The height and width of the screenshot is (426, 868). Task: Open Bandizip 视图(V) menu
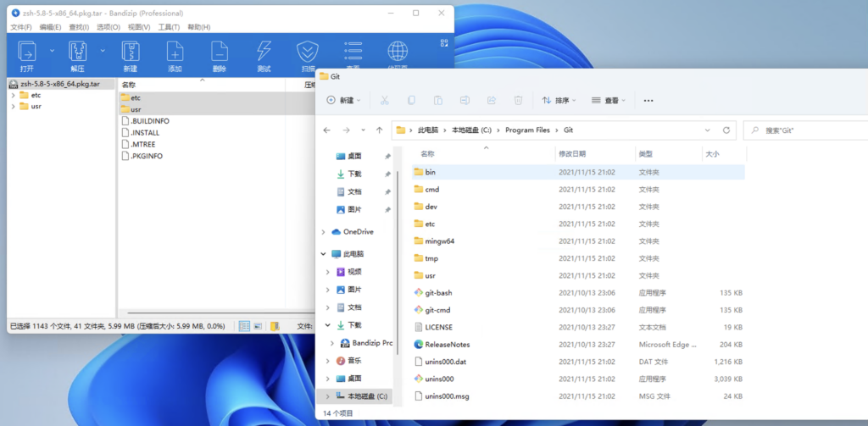click(139, 27)
